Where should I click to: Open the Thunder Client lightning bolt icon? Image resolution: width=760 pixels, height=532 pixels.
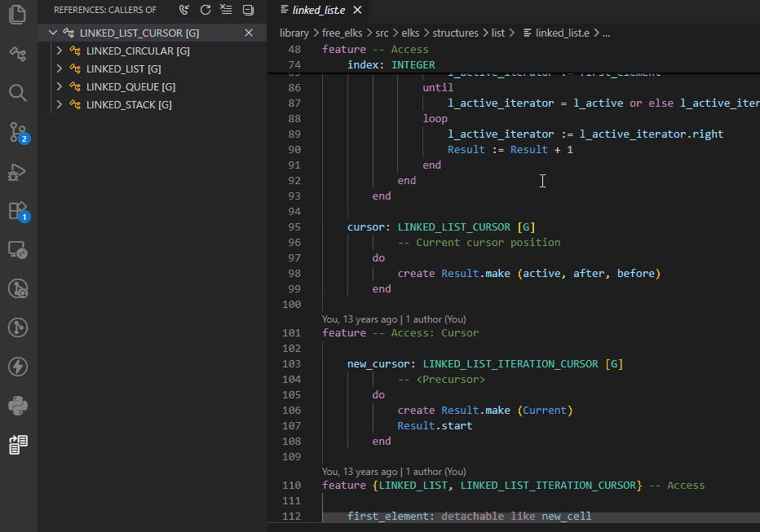(18, 367)
